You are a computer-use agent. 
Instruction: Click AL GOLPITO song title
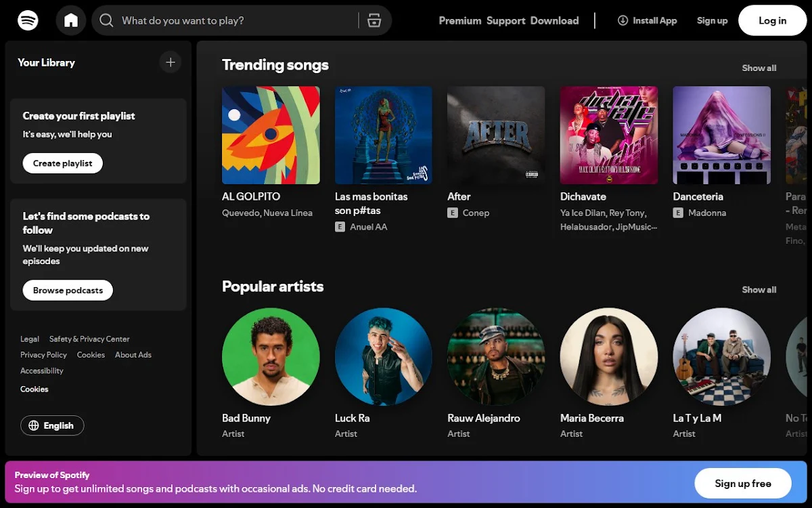(251, 196)
